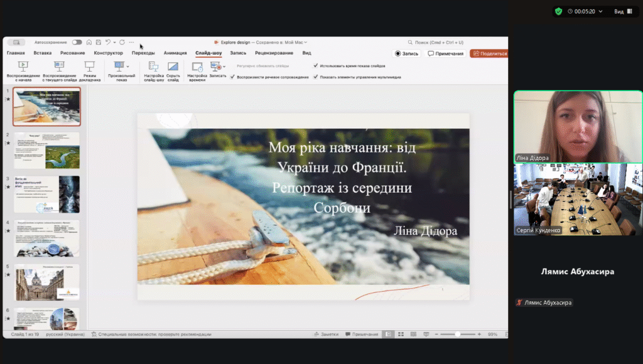Click Custom Show icon
Screen dimensions: 643x364
coord(119,66)
